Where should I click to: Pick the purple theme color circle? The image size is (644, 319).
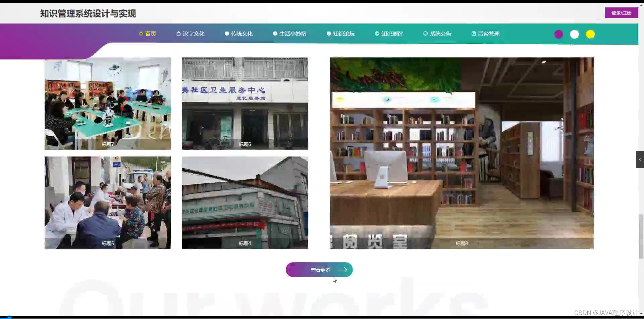tap(558, 34)
